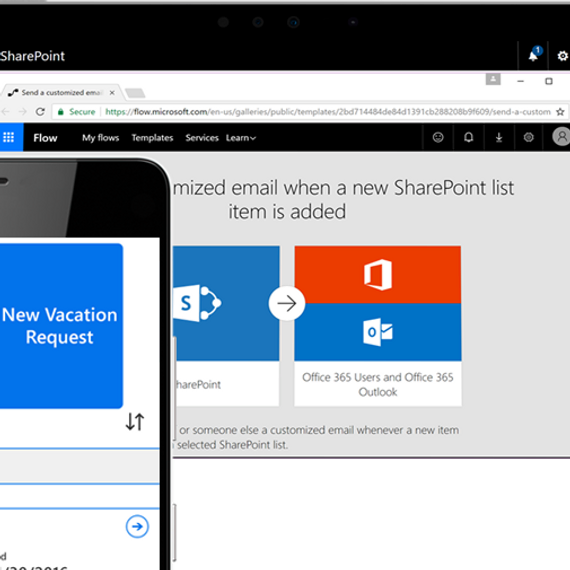Maximize the browser window
Screen dimensions: 570x570
(549, 81)
